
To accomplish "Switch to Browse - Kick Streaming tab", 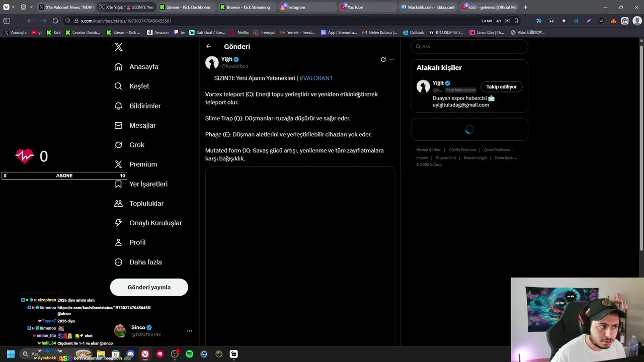I will (247, 7).
